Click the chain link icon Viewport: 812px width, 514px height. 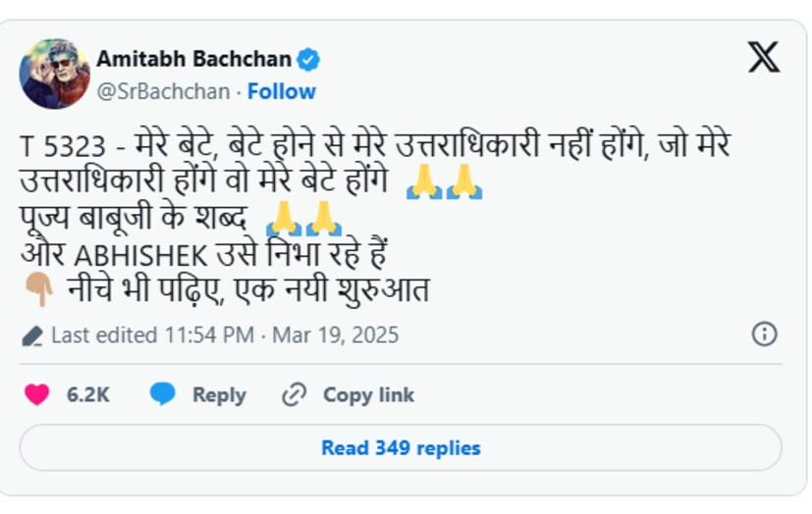coord(294,394)
